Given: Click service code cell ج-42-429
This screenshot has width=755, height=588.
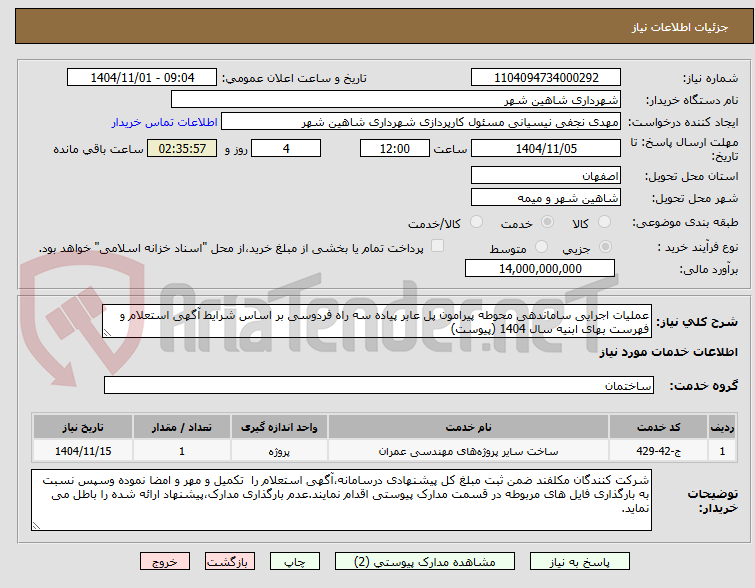Looking at the screenshot, I should click(x=658, y=451).
